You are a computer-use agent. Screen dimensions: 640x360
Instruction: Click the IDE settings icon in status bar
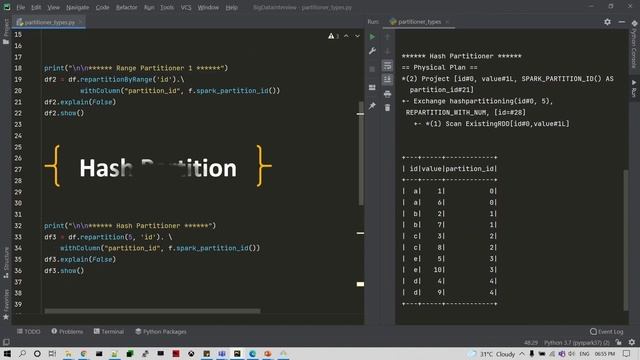click(632, 342)
